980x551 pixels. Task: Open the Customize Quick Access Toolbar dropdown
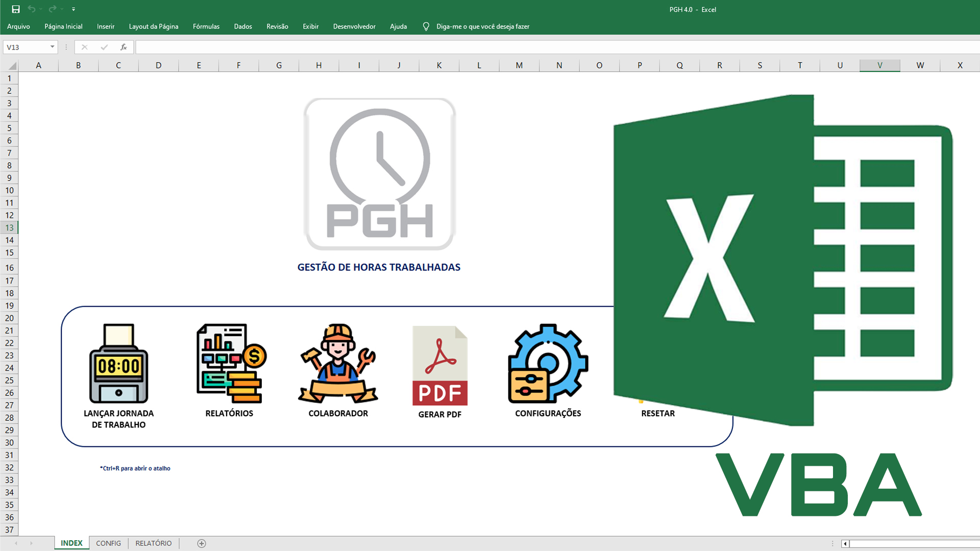point(73,9)
